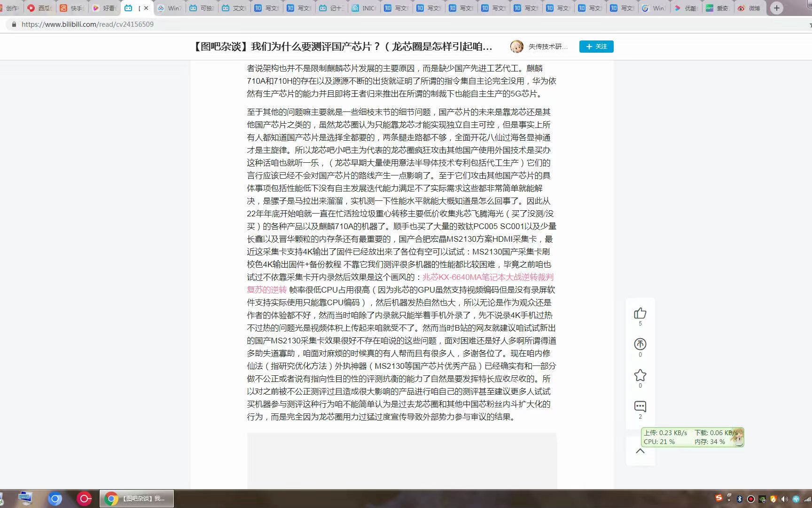Click the 内存: 34 % readout

point(710,442)
